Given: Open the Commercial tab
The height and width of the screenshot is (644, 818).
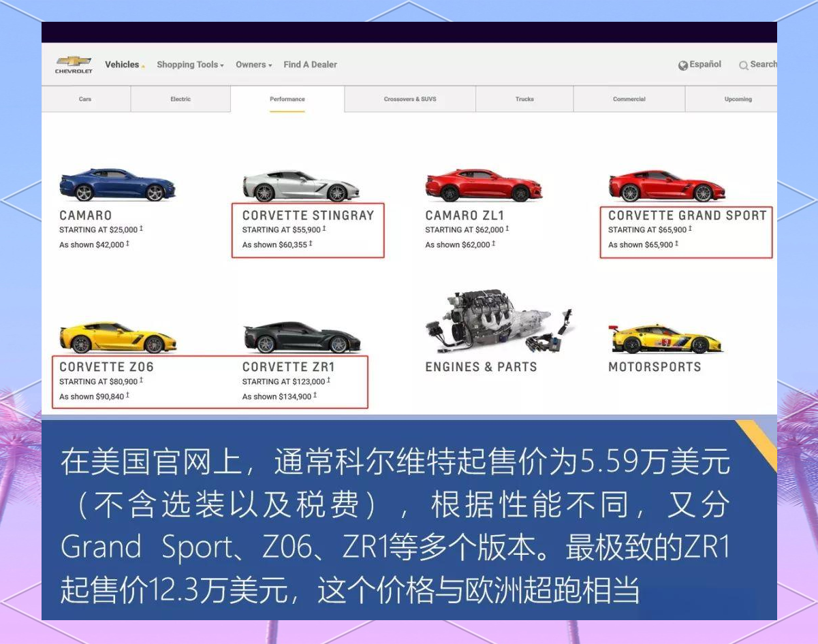Looking at the screenshot, I should (629, 99).
